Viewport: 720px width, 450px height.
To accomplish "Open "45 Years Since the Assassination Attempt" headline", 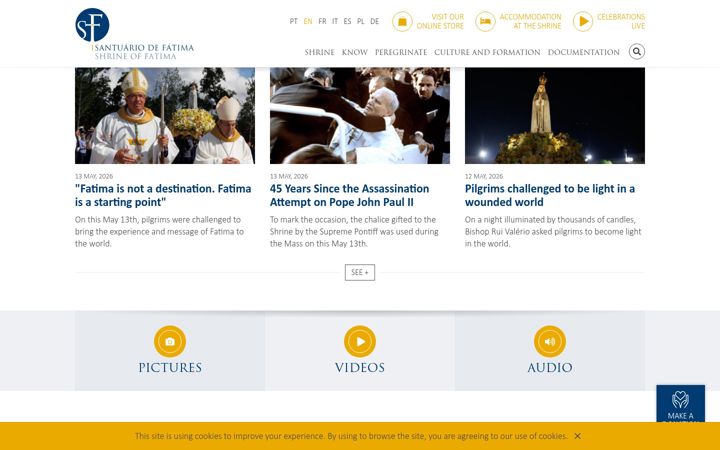I will point(349,195).
